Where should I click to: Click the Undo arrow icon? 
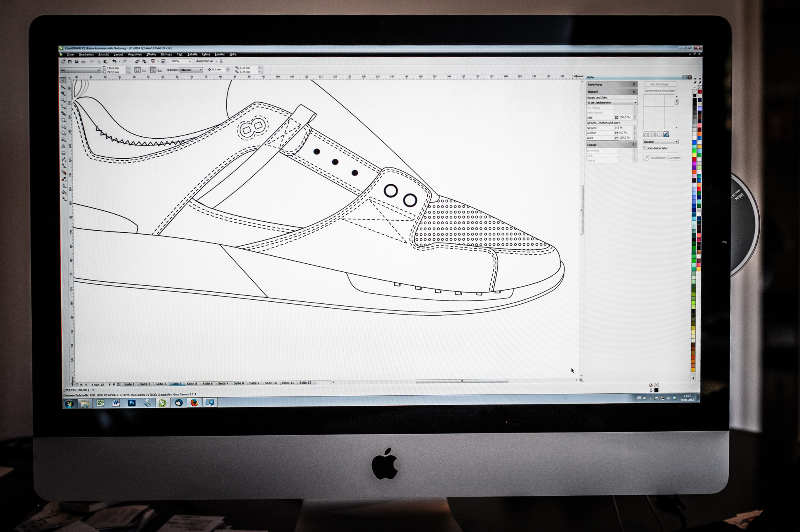114,61
